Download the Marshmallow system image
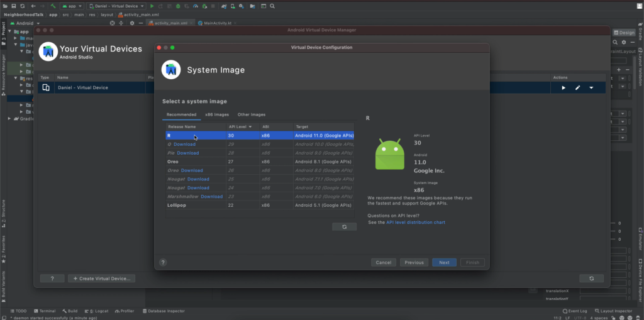Viewport: 644px width, 320px height. tap(211, 196)
